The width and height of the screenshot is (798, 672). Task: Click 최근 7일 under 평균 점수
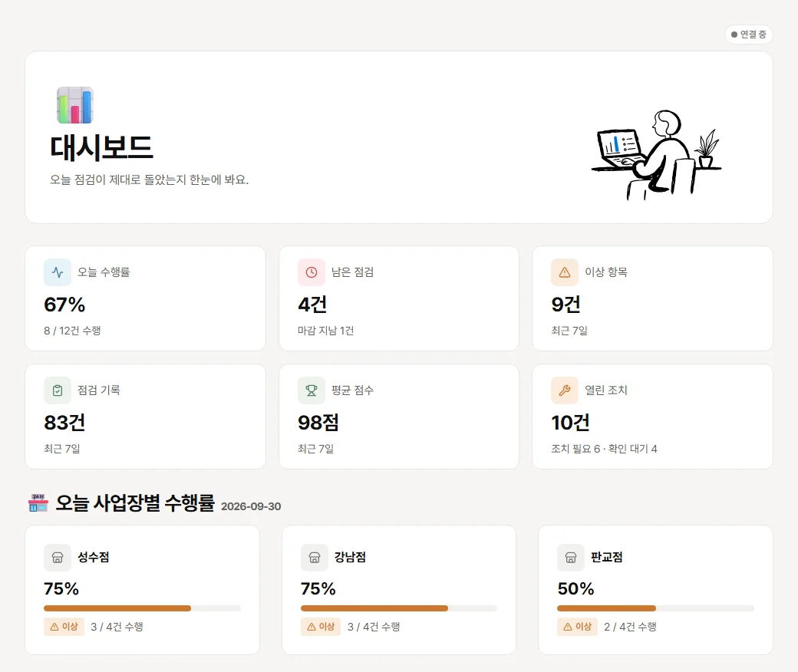[x=316, y=449]
